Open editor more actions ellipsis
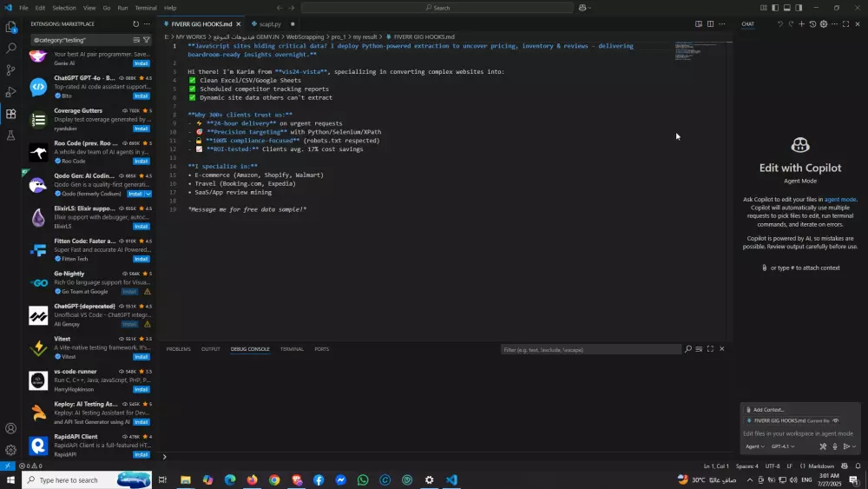 coord(722,23)
